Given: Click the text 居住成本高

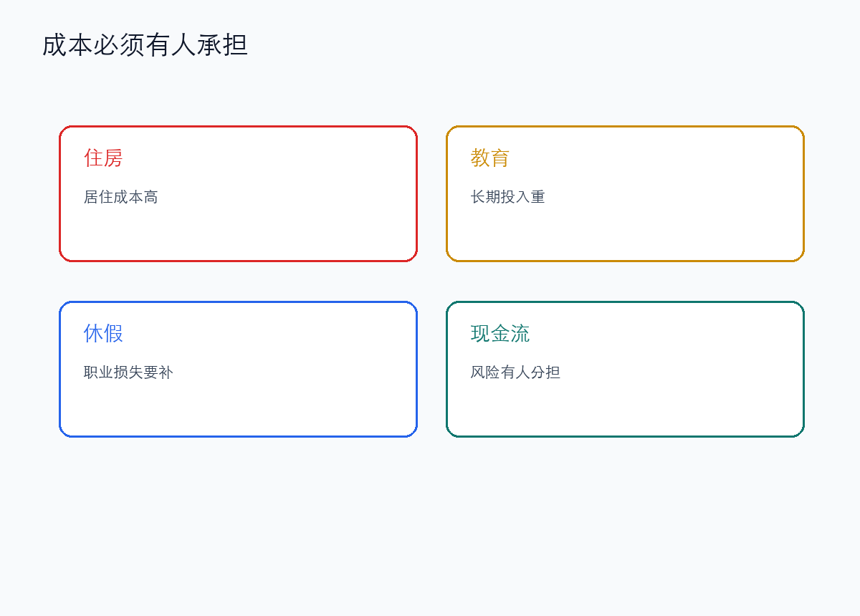Looking at the screenshot, I should (121, 197).
